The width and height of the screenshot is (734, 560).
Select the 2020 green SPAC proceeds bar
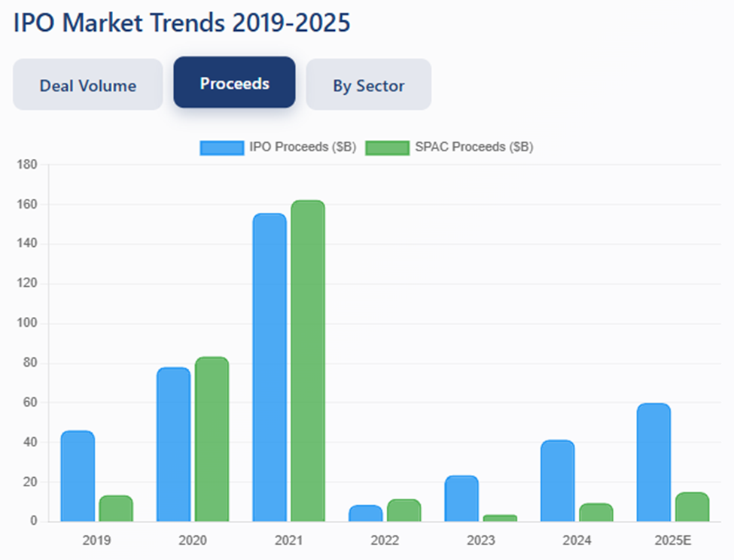[212, 440]
